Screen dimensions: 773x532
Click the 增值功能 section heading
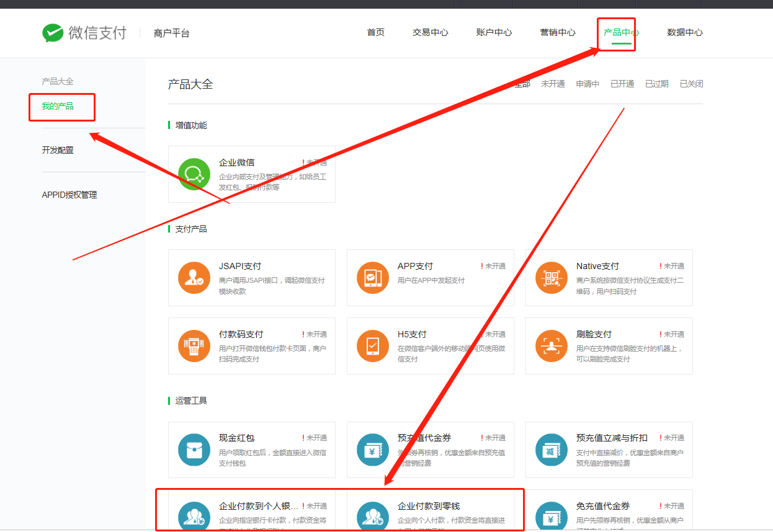(191, 125)
